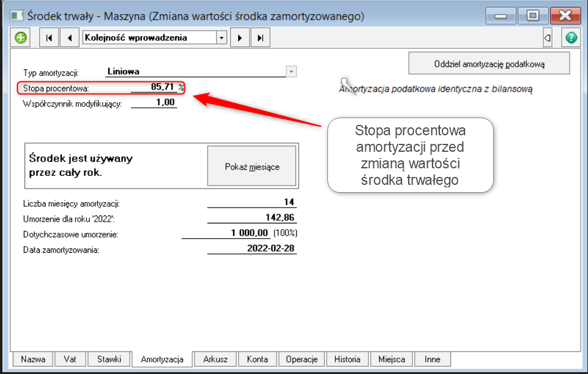Go to previous record arrow
588x374 pixels.
[70, 38]
